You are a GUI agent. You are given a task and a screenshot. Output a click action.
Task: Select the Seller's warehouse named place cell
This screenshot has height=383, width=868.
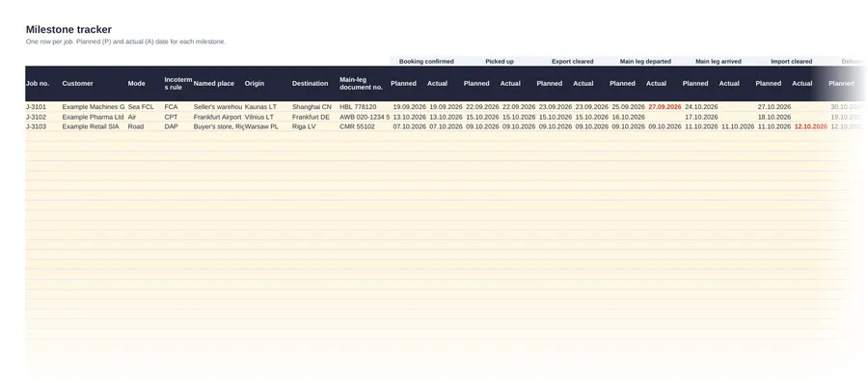[x=218, y=107]
